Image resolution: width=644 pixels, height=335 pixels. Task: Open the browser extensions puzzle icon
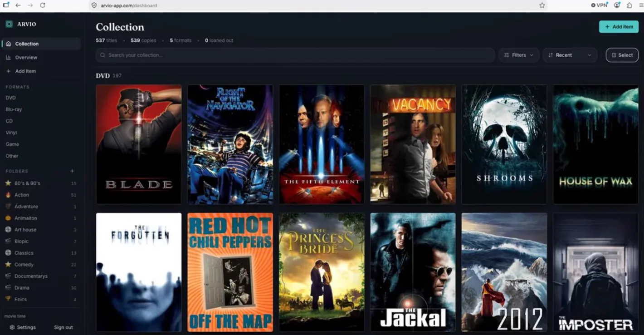point(629,5)
